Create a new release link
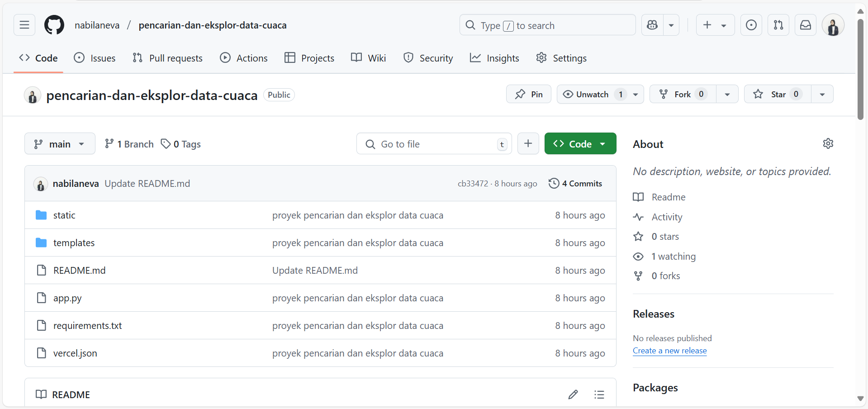The height and width of the screenshot is (409, 868). coord(670,350)
